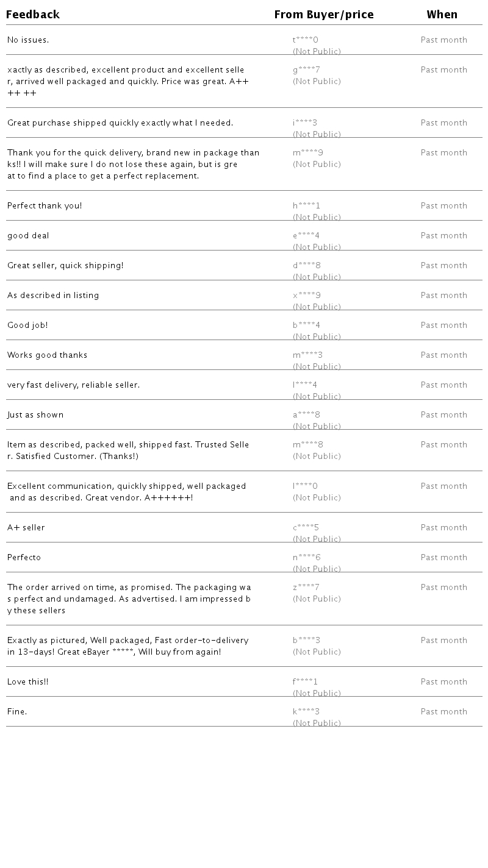Viewport: 488px width, 868px height.
Task: Click the 'Love this!!' feedback text
Action: coord(27,682)
